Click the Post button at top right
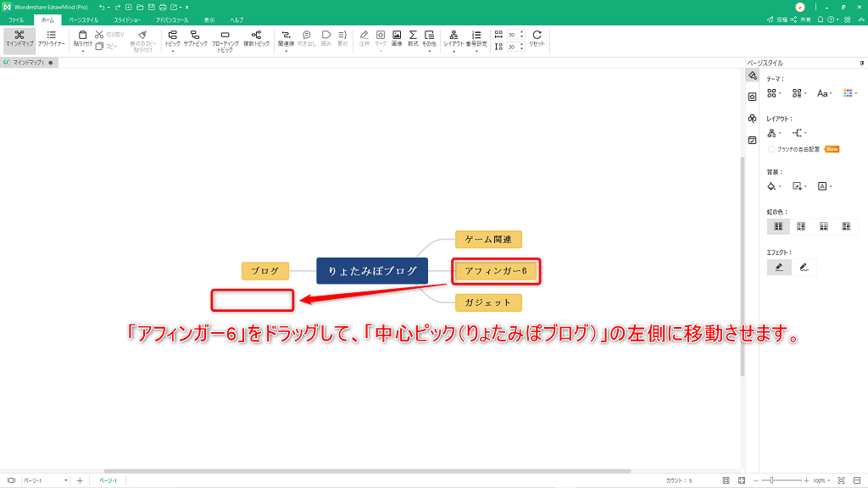Viewport: 868px width, 488px height. click(x=776, y=19)
